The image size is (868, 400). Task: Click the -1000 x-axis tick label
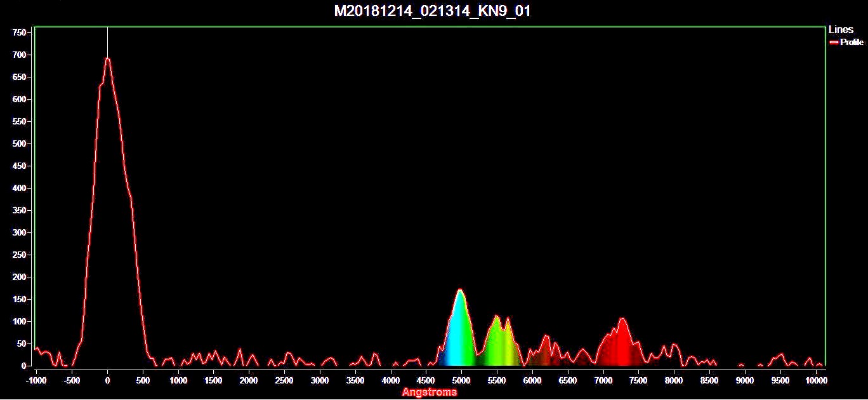[x=36, y=380]
